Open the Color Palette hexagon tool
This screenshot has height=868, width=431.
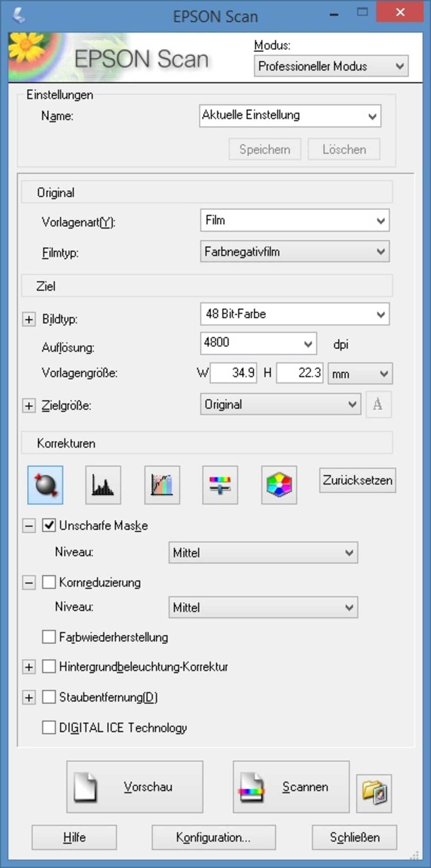pos(279,485)
